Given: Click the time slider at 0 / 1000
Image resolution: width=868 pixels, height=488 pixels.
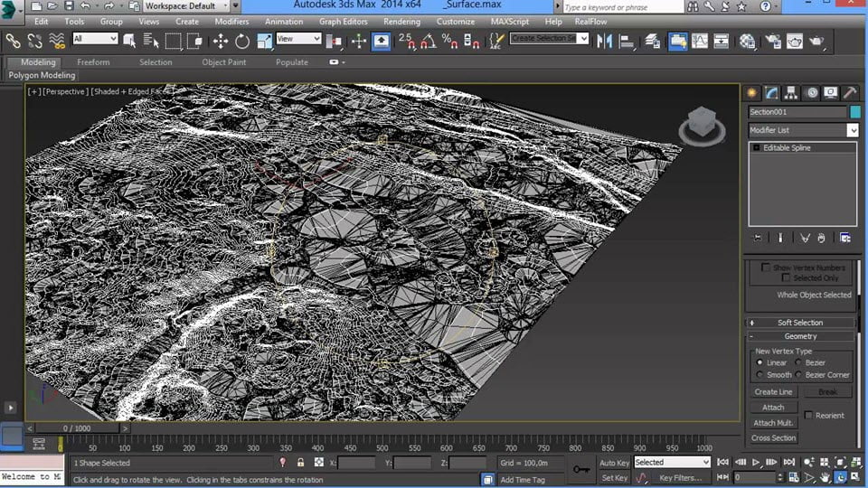Looking at the screenshot, I should (x=77, y=428).
